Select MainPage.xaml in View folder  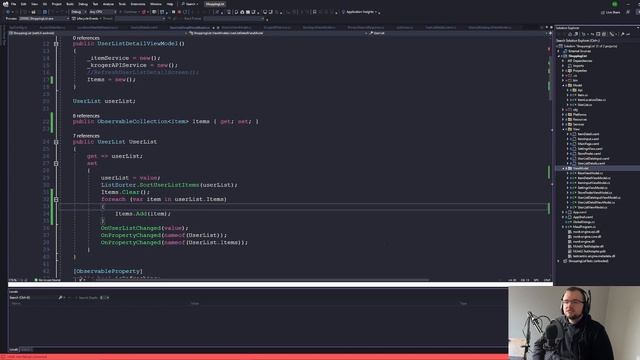[x=588, y=144]
